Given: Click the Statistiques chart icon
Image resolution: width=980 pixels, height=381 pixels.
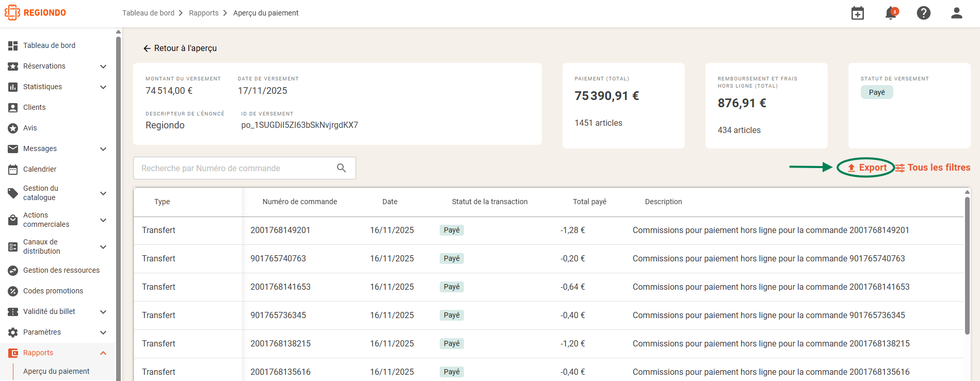Looking at the screenshot, I should pyautogui.click(x=13, y=87).
